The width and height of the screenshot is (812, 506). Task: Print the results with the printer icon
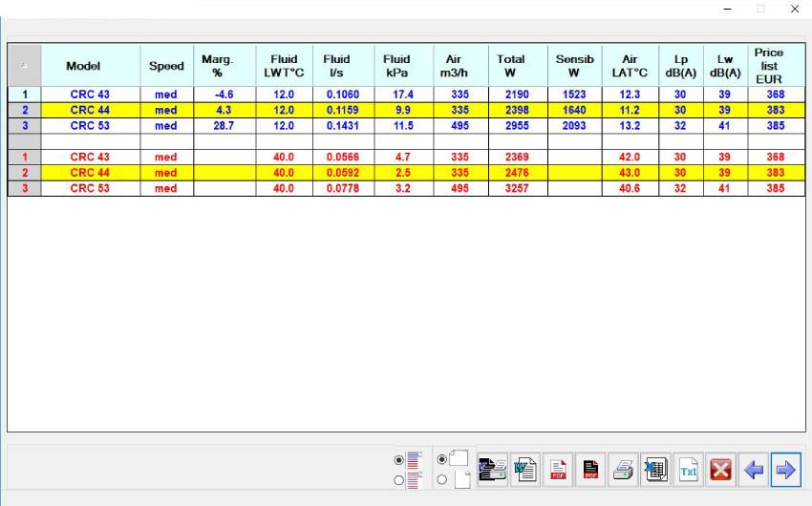point(623,470)
